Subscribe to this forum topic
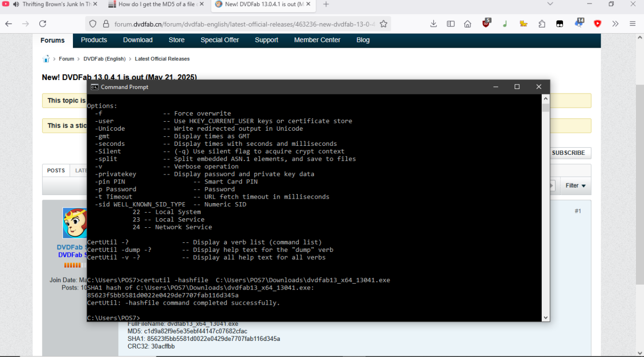 pos(570,153)
